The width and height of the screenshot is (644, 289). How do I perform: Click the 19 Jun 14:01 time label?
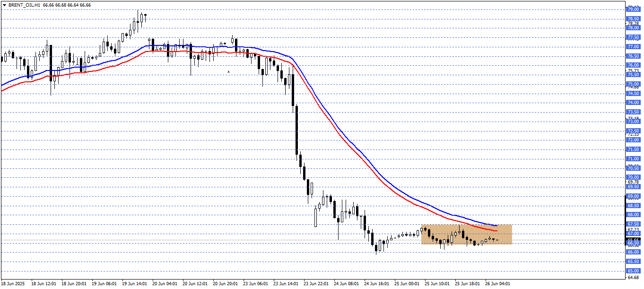pos(134,284)
